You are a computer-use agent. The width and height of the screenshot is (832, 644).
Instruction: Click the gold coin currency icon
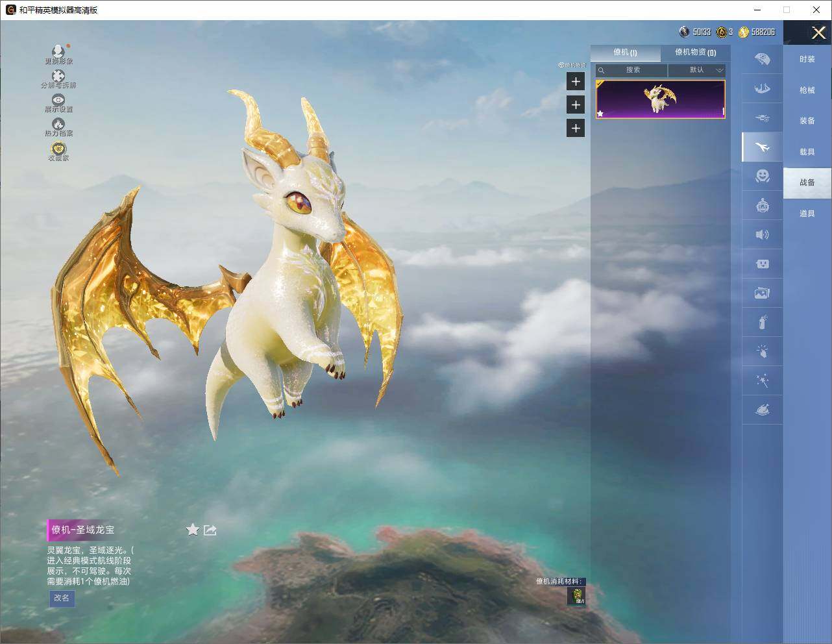[744, 32]
